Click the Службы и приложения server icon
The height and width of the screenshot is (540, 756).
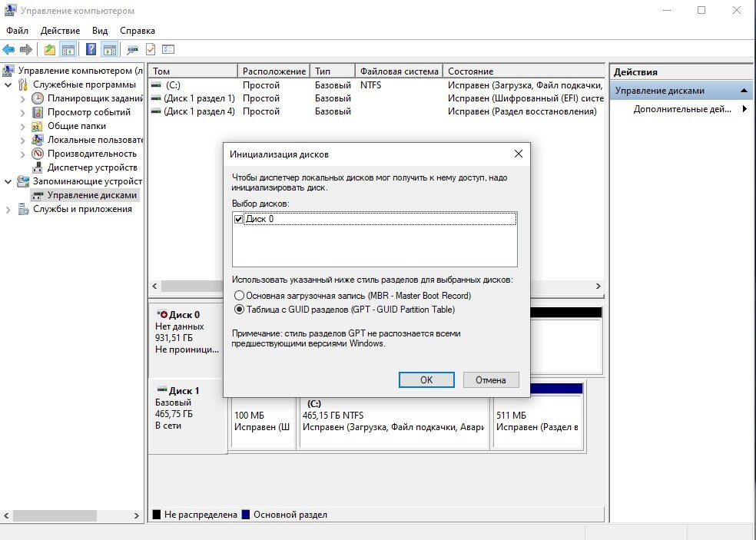click(22, 209)
